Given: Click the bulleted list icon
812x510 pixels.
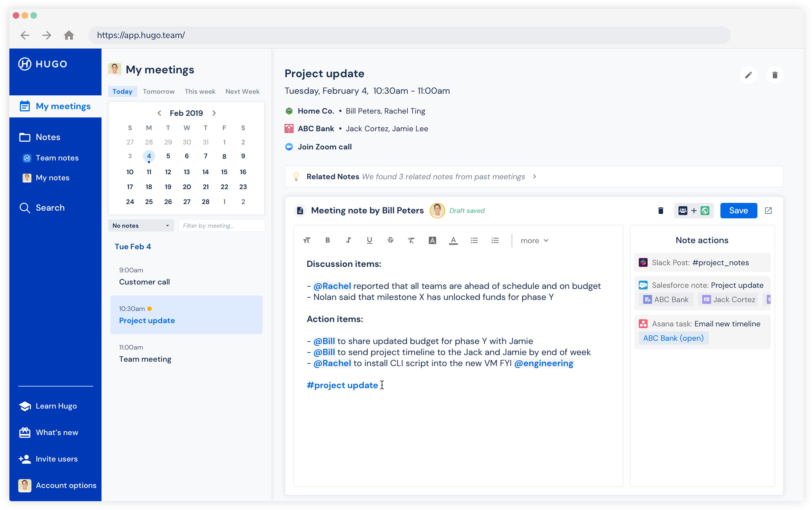Looking at the screenshot, I should pyautogui.click(x=474, y=240).
